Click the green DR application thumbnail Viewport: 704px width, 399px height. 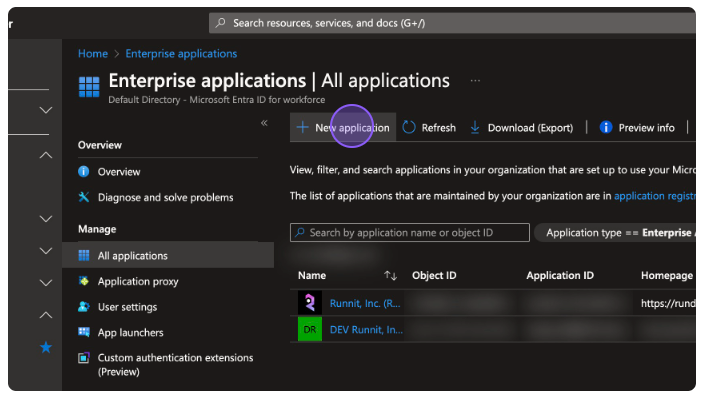[x=310, y=329]
